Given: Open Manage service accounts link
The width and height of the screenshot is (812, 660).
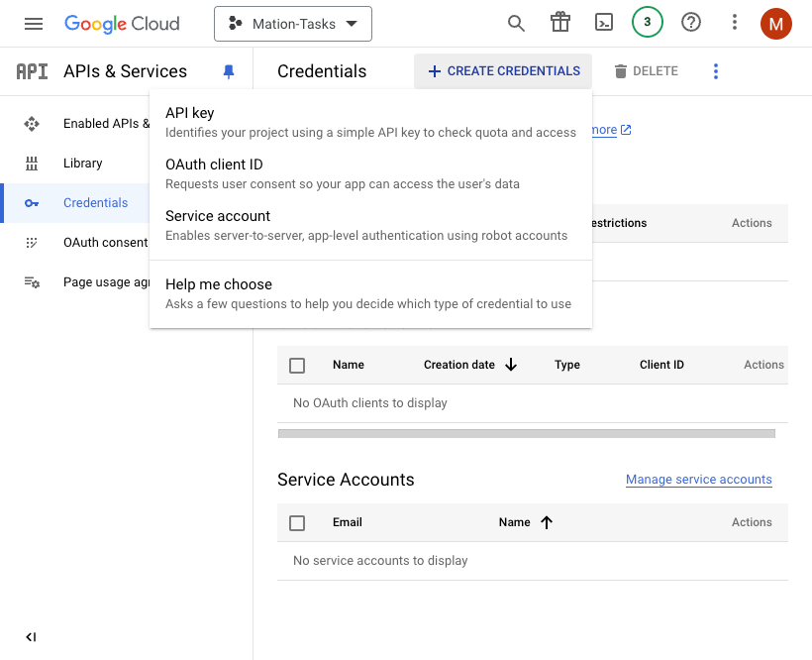Looking at the screenshot, I should point(698,480).
